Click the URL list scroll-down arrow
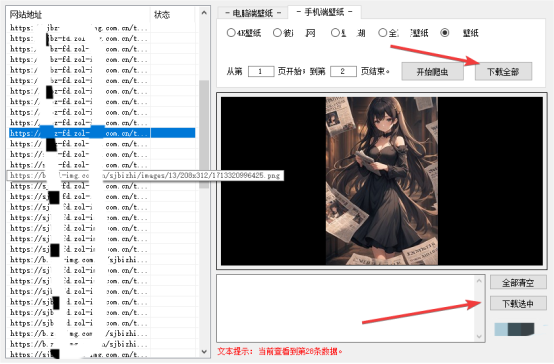This screenshot has width=554, height=364. click(x=204, y=351)
